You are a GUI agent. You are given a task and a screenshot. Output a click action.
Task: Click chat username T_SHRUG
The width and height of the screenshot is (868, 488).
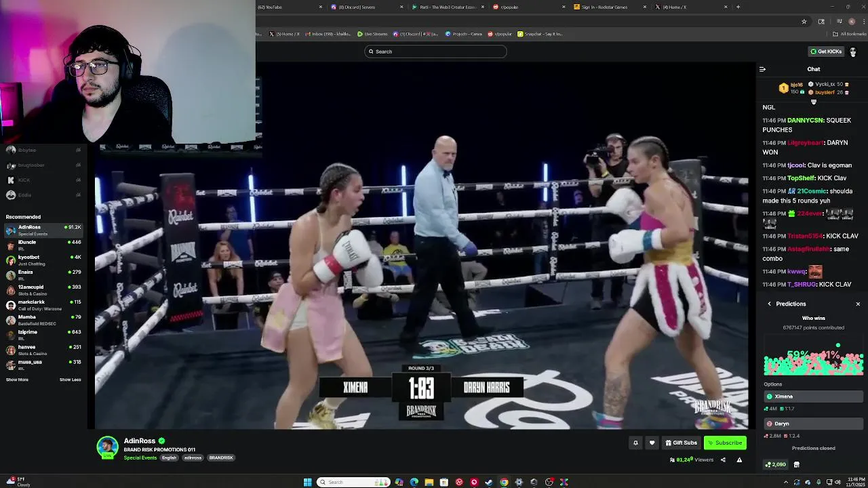(x=802, y=285)
